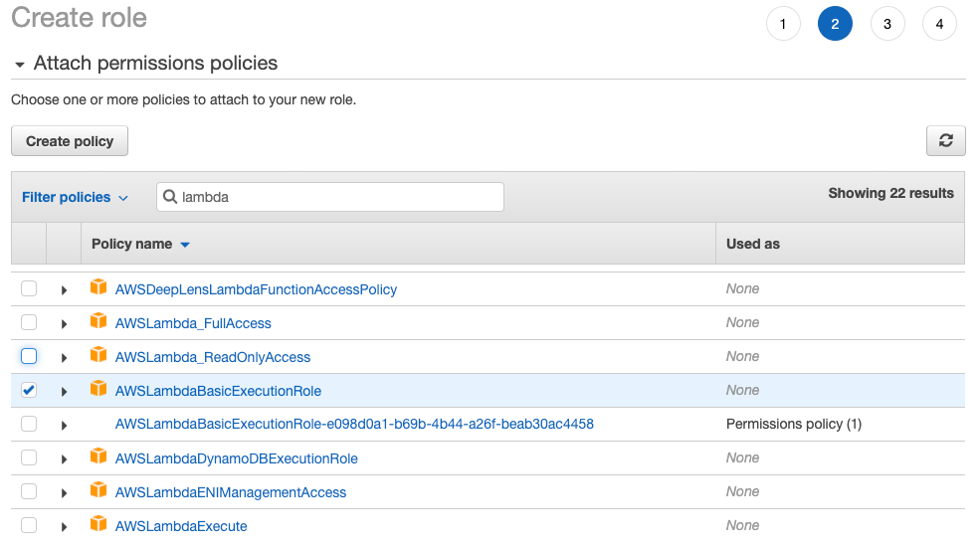
Task: Click the Permissions policy (1) cell
Action: pos(794,424)
